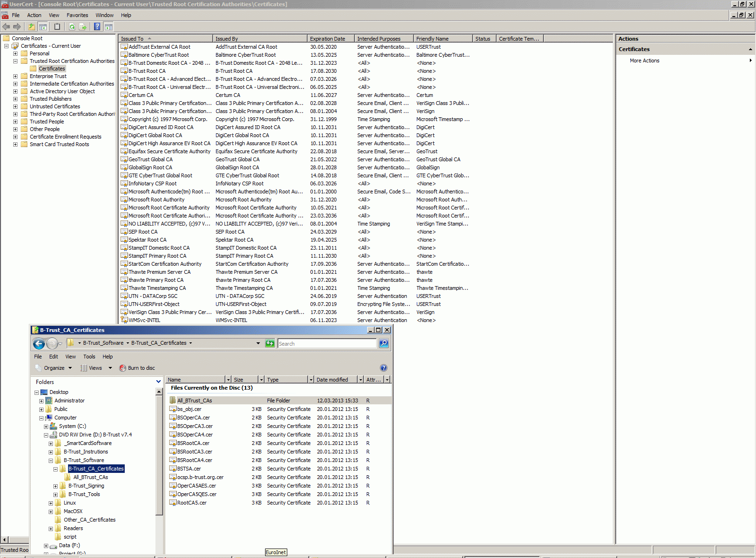
Task: Open More Actions in the Actions pane
Action: [644, 61]
